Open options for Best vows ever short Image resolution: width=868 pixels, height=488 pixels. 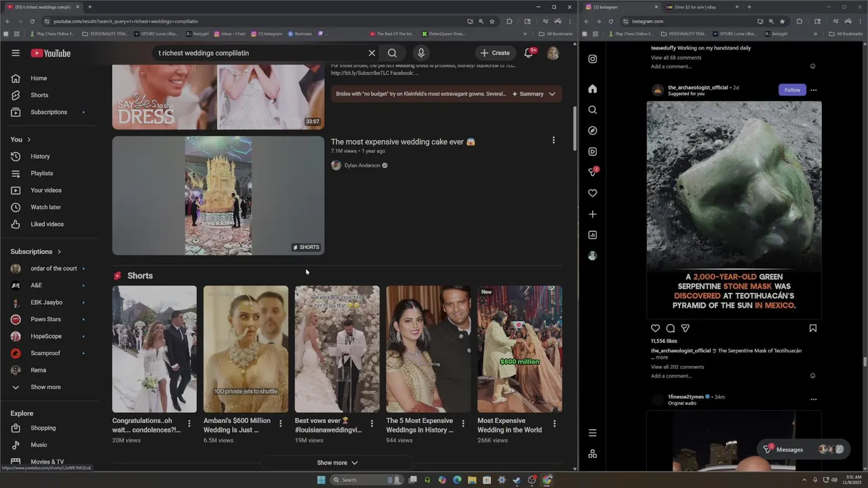[372, 424]
